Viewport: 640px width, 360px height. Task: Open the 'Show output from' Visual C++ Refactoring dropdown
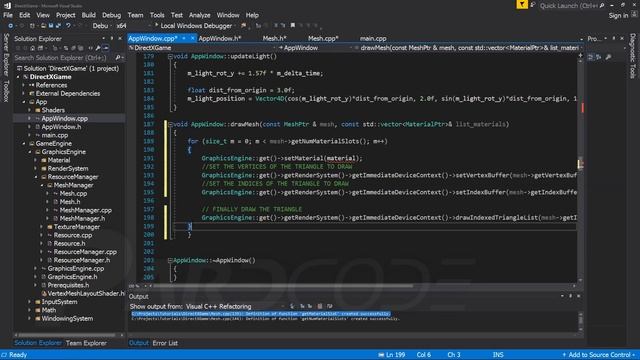coord(235,307)
